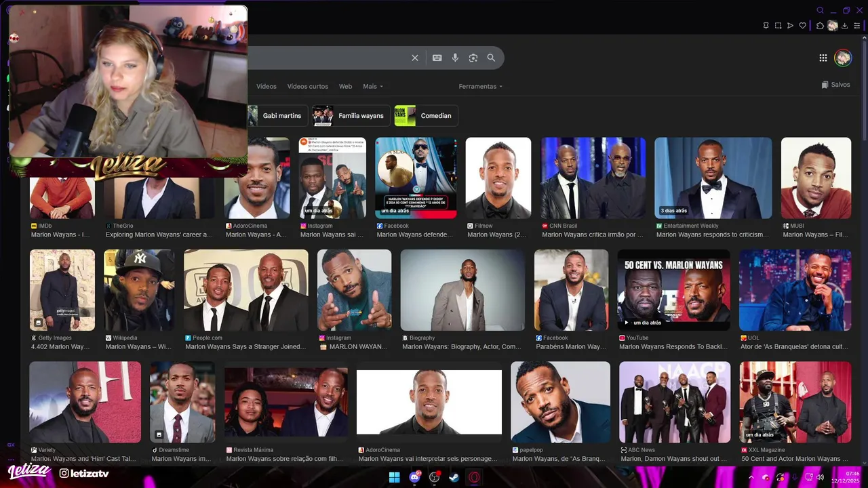This screenshot has width=868, height=488.
Task: Click the magnifying glass search button
Action: coord(491,58)
